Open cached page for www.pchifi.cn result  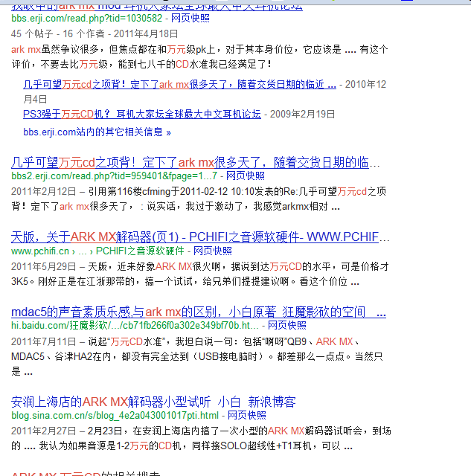(x=213, y=251)
